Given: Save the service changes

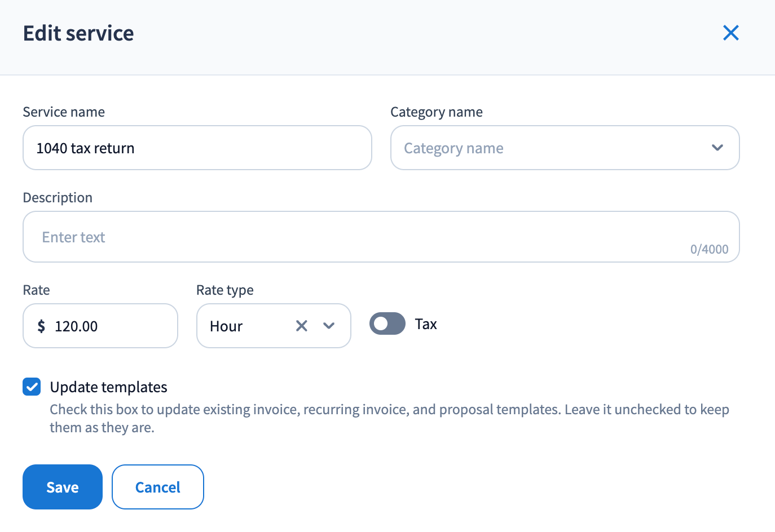Looking at the screenshot, I should tap(63, 487).
